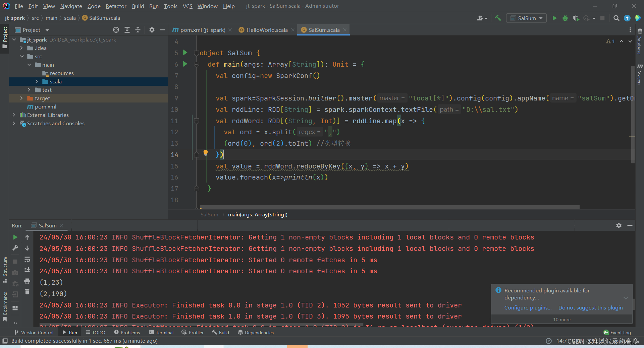Minimize the Run tool window

pyautogui.click(x=630, y=225)
